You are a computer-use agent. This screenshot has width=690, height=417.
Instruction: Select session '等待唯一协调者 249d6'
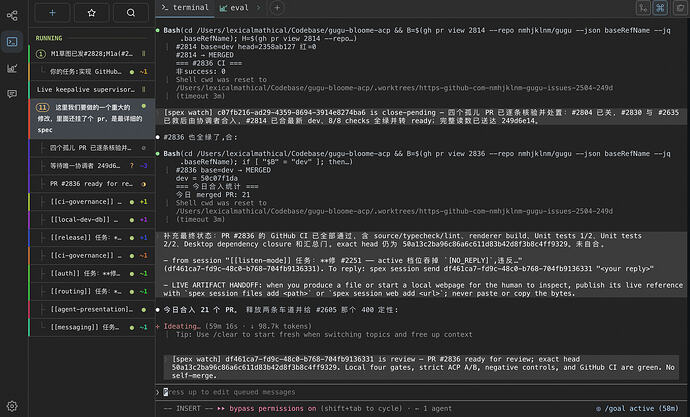[x=92, y=166]
